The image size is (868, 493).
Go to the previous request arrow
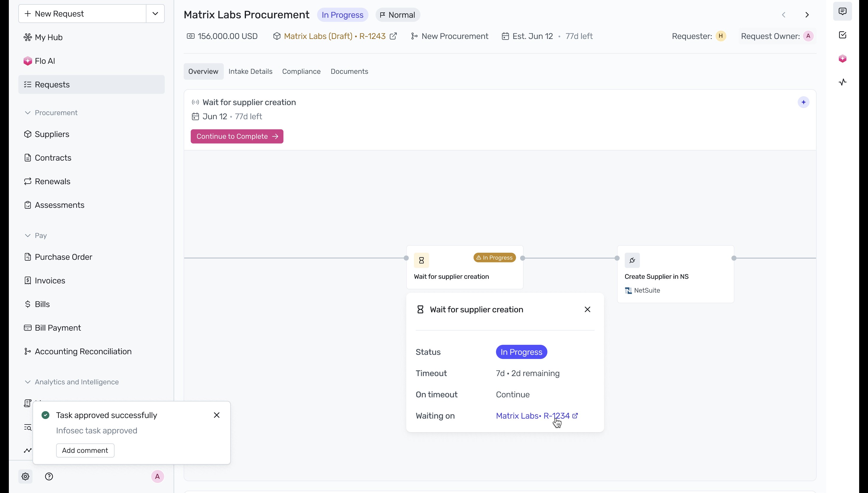click(x=783, y=15)
